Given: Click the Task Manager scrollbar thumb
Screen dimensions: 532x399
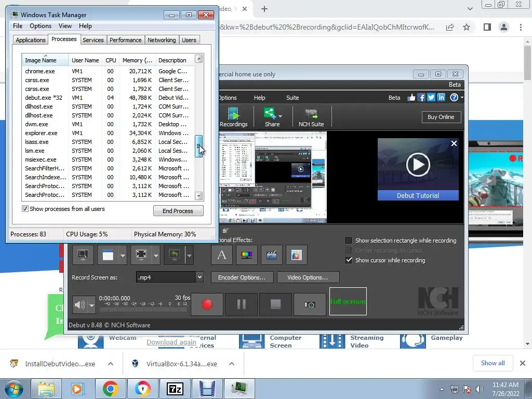Looking at the screenshot, I should [199, 146].
